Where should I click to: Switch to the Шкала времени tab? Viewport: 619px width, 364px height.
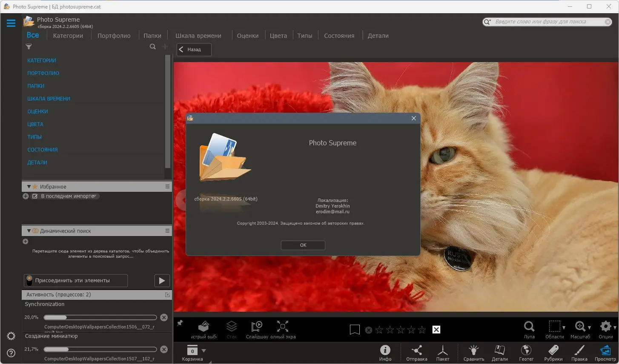[198, 36]
